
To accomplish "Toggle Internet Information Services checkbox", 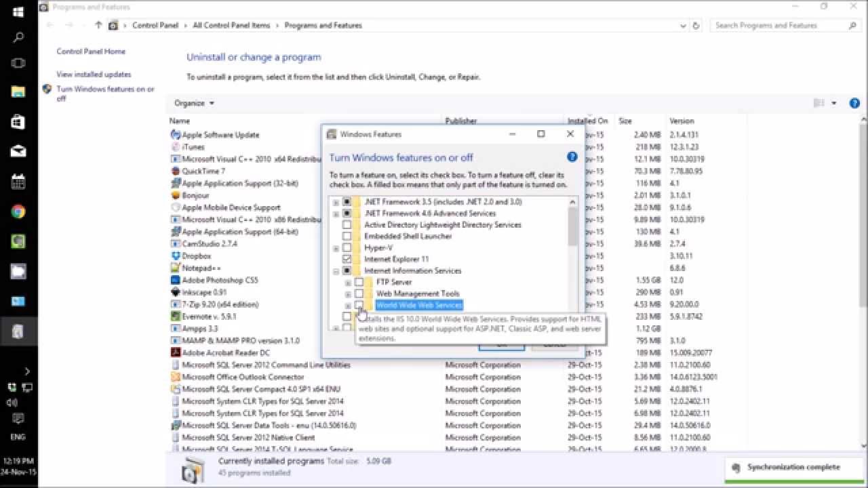I will (x=347, y=271).
